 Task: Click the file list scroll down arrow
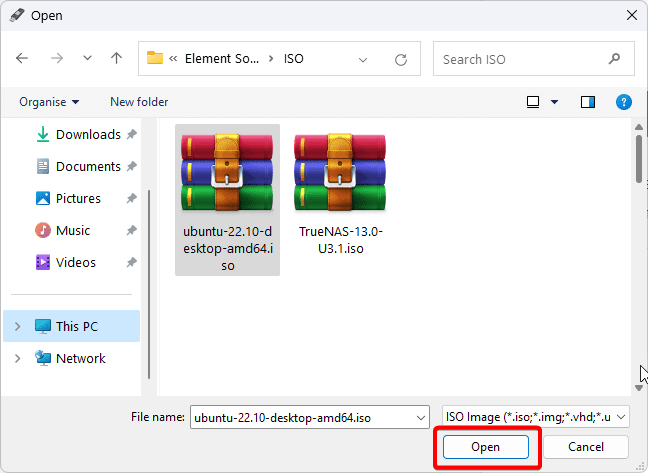tap(639, 388)
